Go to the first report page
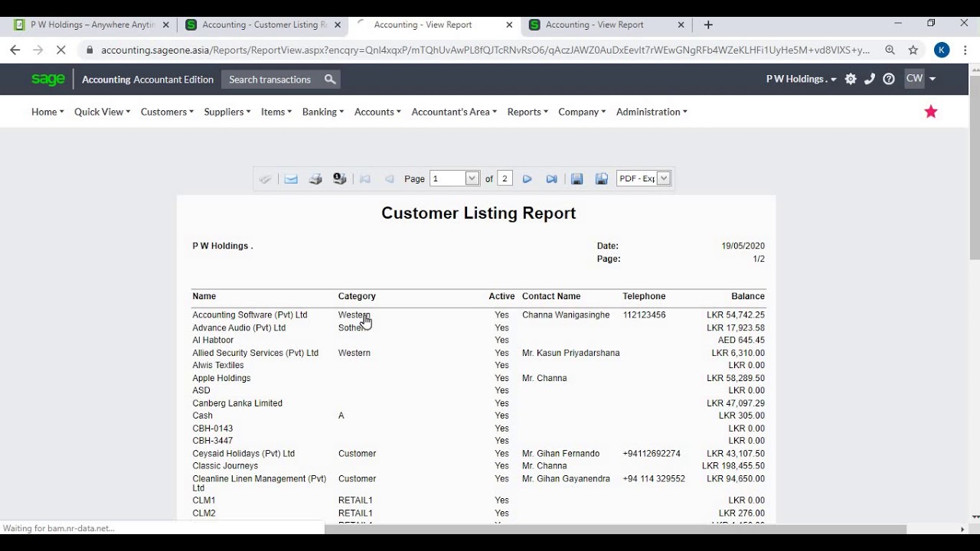980x551 pixels. 365,179
